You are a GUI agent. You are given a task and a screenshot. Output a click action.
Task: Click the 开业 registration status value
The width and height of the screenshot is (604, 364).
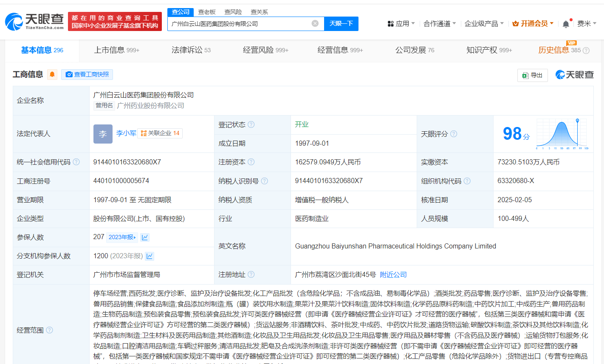(x=302, y=124)
